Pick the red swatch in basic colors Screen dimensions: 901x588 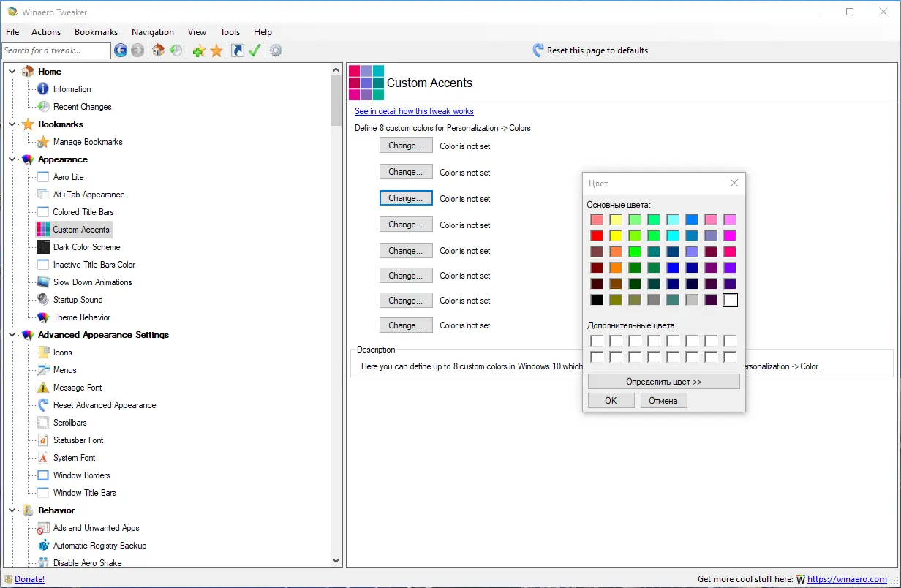point(597,235)
